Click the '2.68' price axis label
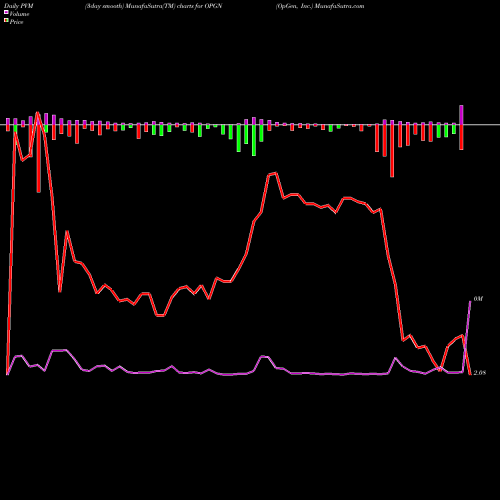The width and height of the screenshot is (500, 500). [480, 373]
